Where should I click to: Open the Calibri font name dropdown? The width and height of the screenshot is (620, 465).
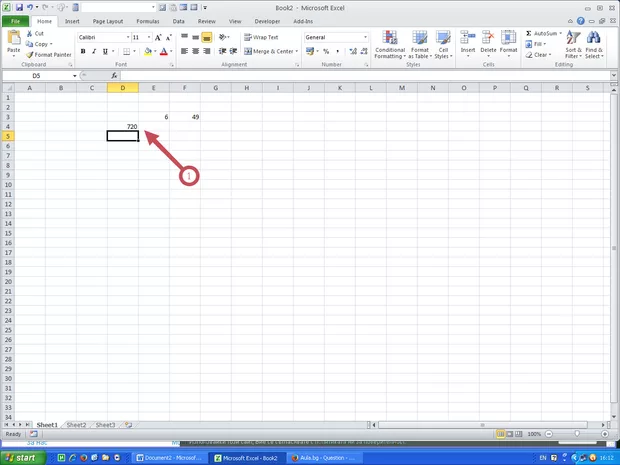tap(128, 38)
